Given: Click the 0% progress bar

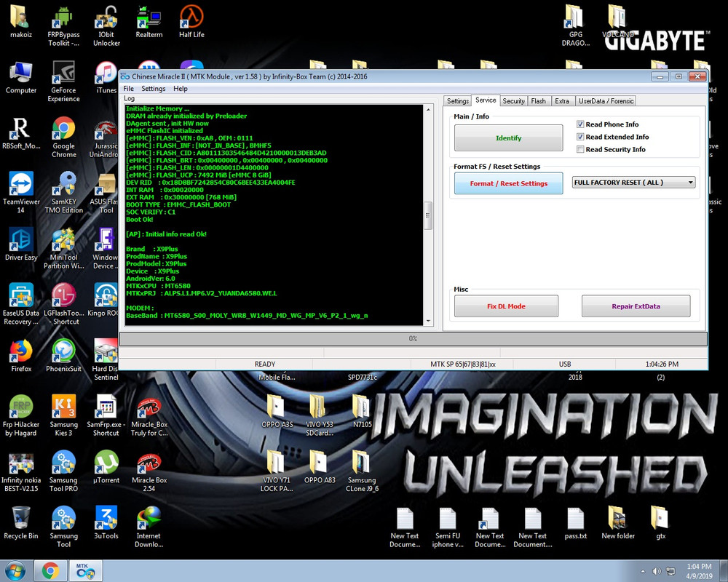Looking at the screenshot, I should (x=414, y=339).
